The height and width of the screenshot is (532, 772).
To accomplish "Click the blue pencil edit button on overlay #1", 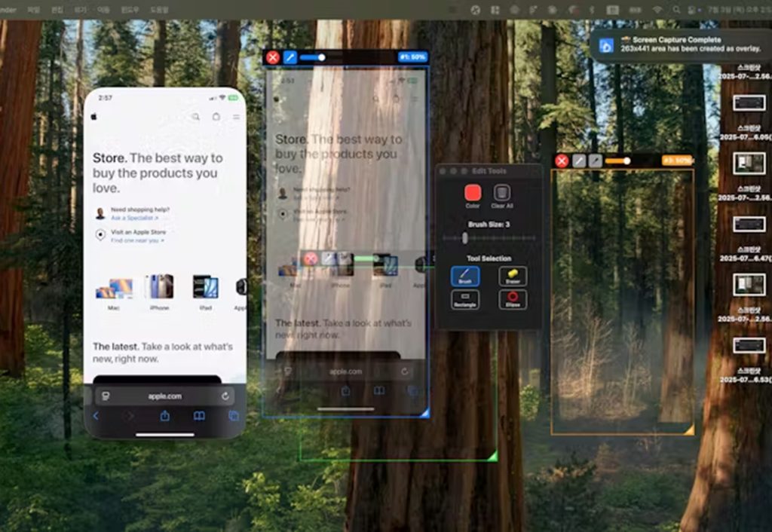I will tap(290, 57).
